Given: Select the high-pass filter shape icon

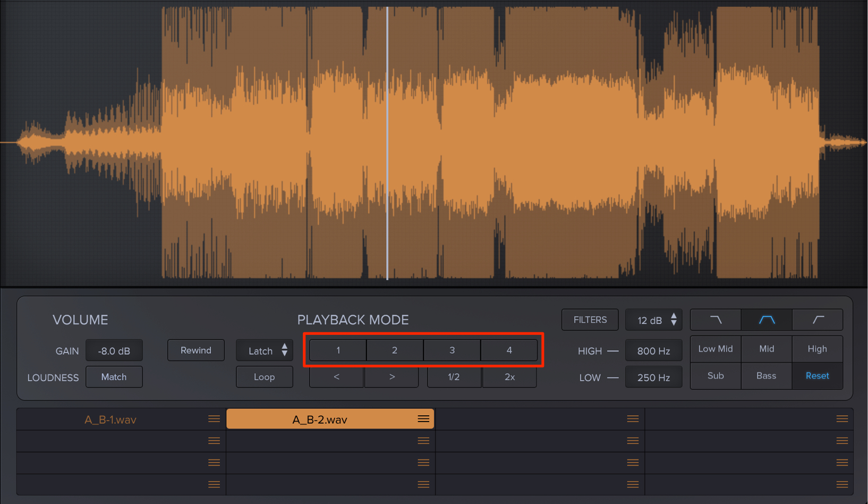Looking at the screenshot, I should click(818, 320).
